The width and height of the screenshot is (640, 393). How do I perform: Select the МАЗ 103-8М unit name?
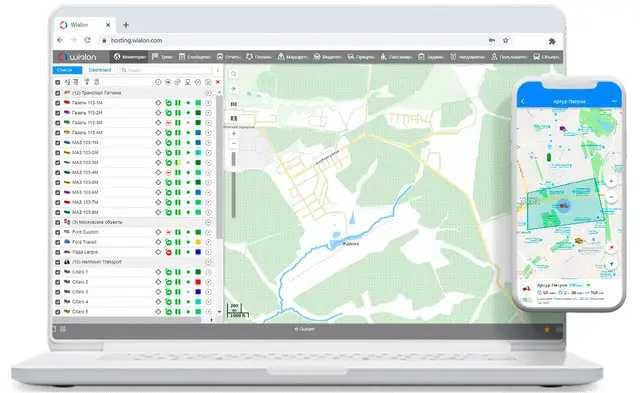coord(85,212)
